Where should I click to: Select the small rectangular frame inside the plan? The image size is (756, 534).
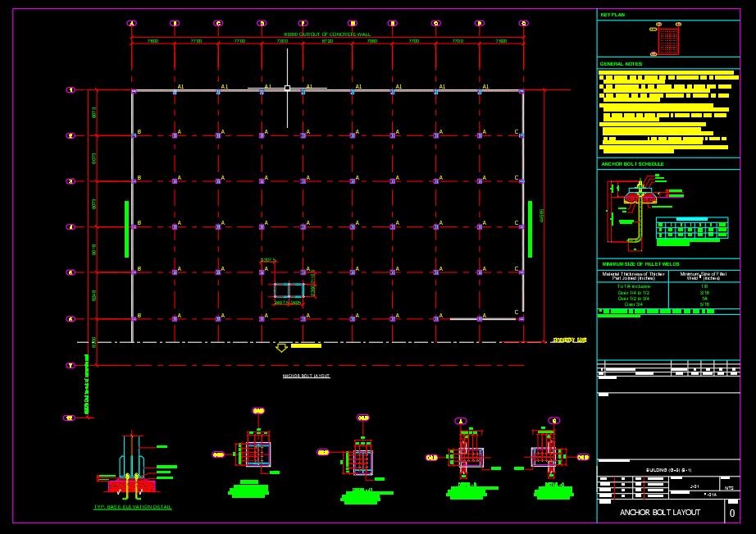[x=289, y=290]
